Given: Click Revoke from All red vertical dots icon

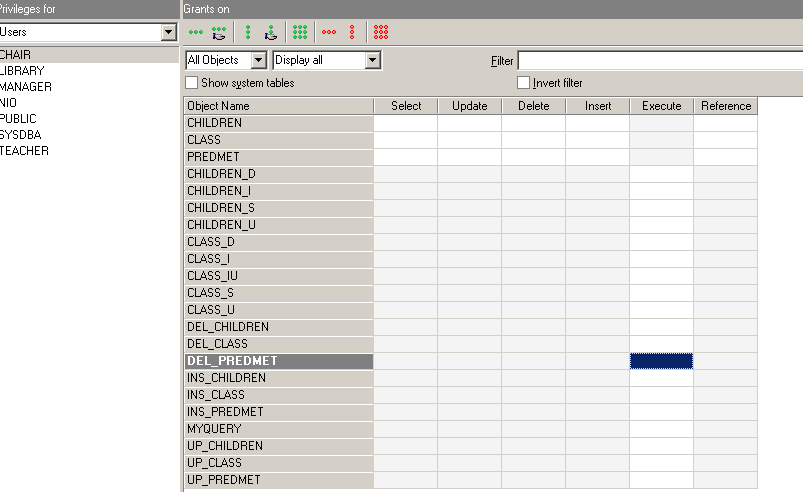Looking at the screenshot, I should click(352, 32).
